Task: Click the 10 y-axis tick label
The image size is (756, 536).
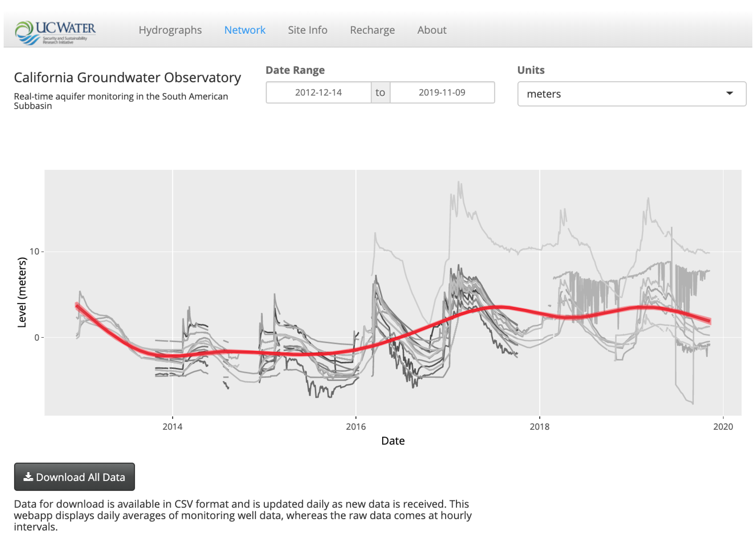Action: [34, 252]
